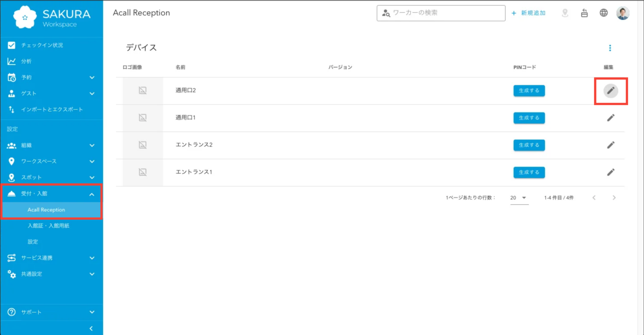
Task: Edit 通用口2 with pencil icon
Action: (x=611, y=91)
